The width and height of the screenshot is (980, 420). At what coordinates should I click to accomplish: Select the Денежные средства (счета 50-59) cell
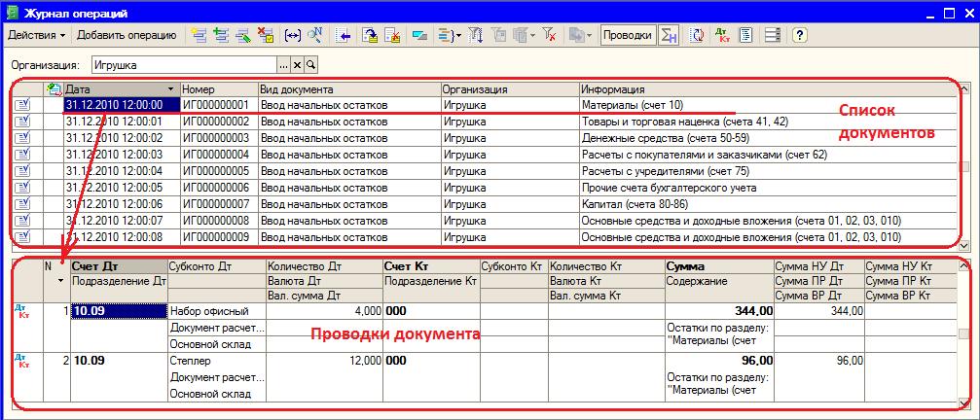pyautogui.click(x=769, y=138)
